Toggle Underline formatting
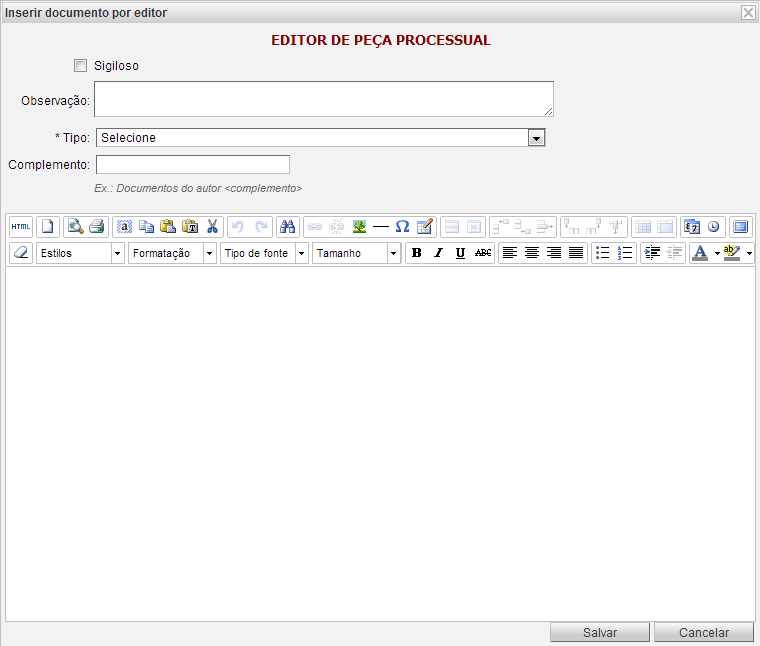 coord(460,252)
